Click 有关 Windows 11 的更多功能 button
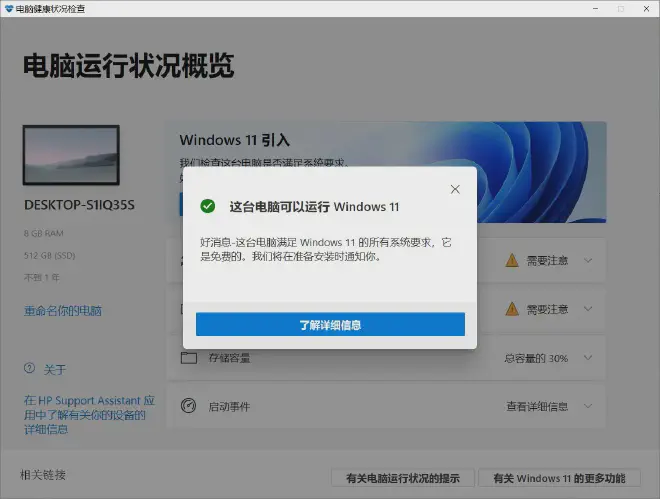The image size is (660, 499). tap(559, 478)
